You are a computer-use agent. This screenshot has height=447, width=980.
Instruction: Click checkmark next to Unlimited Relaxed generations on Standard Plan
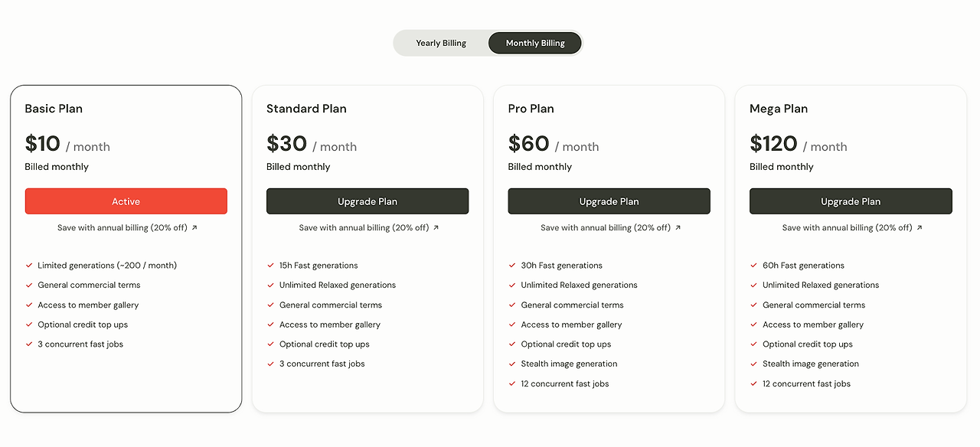269,285
